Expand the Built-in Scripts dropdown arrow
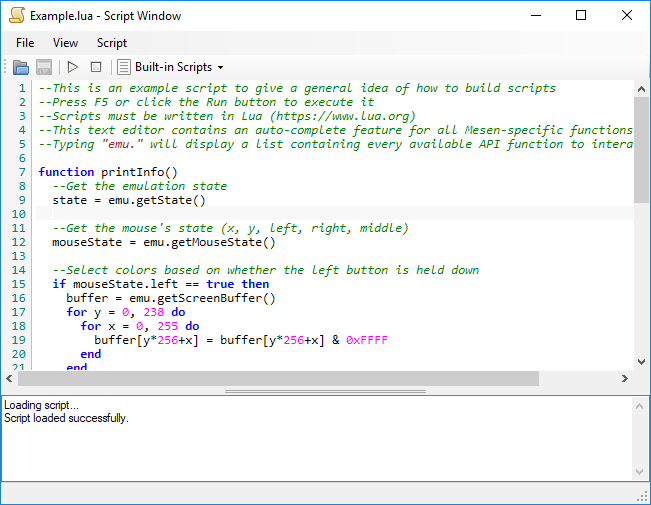The width and height of the screenshot is (651, 505). [x=220, y=67]
